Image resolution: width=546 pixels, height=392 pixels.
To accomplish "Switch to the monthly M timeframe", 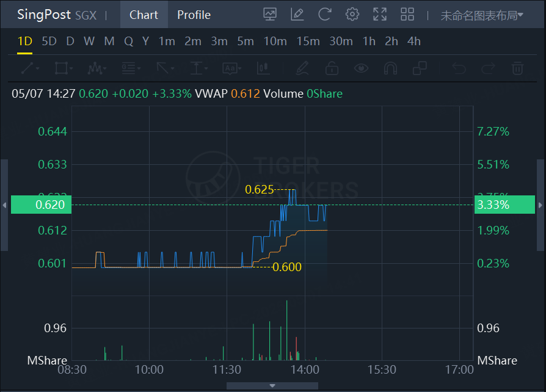I will pos(109,42).
